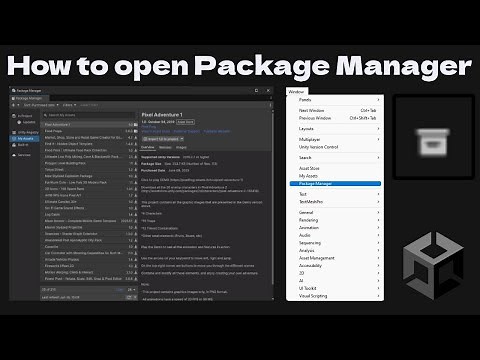
Task: Choose My Assets in Window menu
Action: click(335, 176)
